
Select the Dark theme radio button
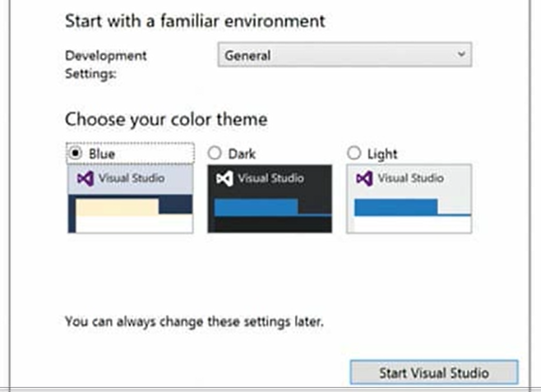click(215, 153)
